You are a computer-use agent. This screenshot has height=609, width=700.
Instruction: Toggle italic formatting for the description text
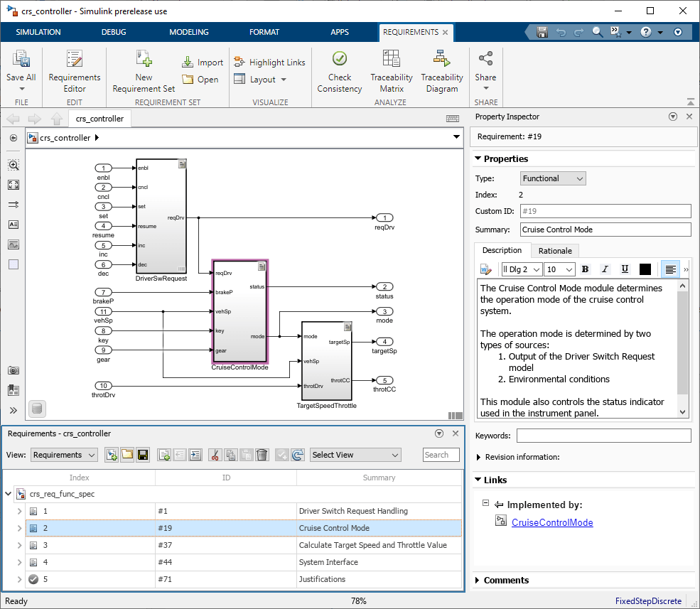[603, 269]
